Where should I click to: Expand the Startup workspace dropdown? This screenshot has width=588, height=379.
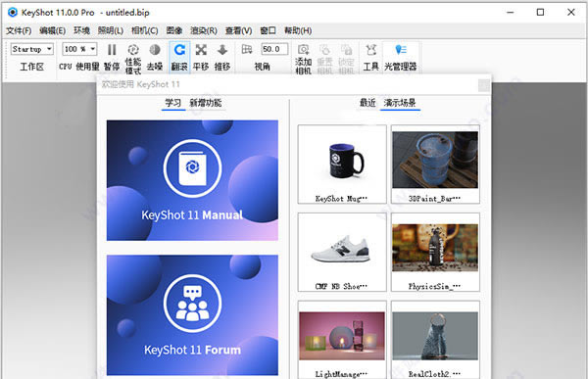pos(32,49)
